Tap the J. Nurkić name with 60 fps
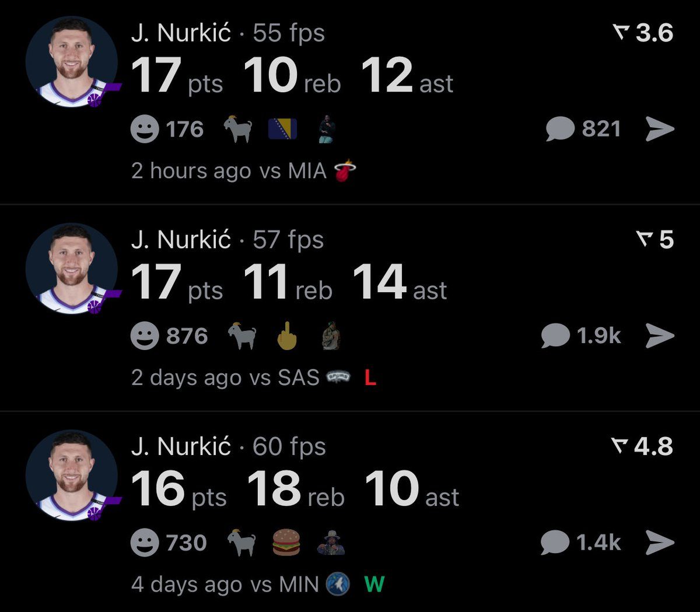Viewport: 700px width, 612px height. [x=181, y=447]
